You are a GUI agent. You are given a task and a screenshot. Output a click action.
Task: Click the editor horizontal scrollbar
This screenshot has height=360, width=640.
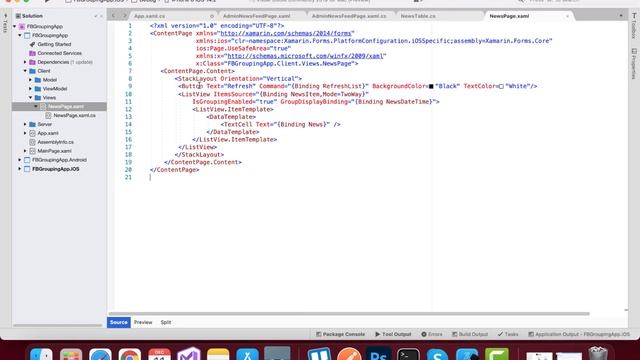pyautogui.click(x=349, y=314)
